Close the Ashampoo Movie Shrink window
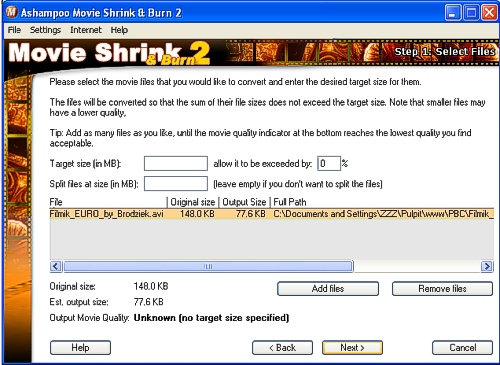Image resolution: width=500 pixels, height=365 pixels. tap(489, 13)
